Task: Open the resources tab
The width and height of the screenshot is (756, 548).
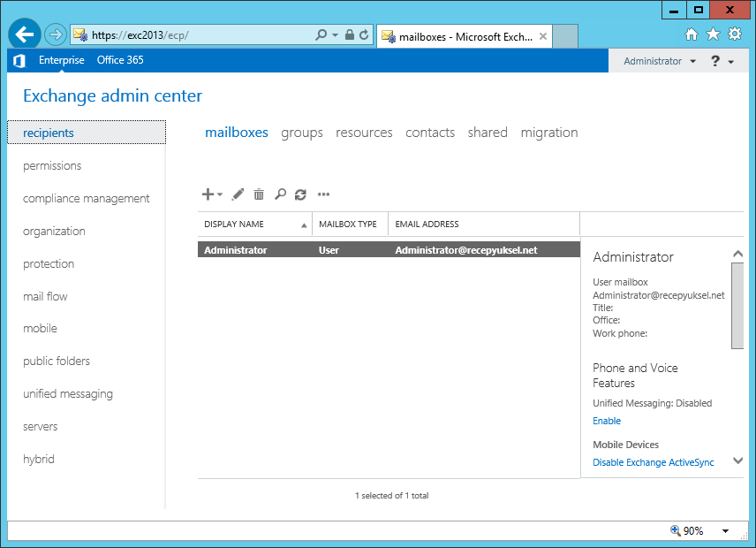Action: (364, 133)
